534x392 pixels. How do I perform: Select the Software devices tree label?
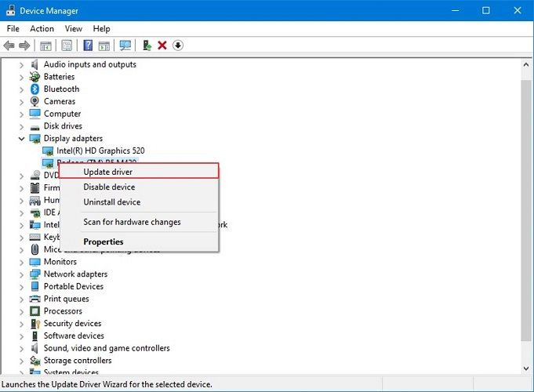(x=74, y=336)
